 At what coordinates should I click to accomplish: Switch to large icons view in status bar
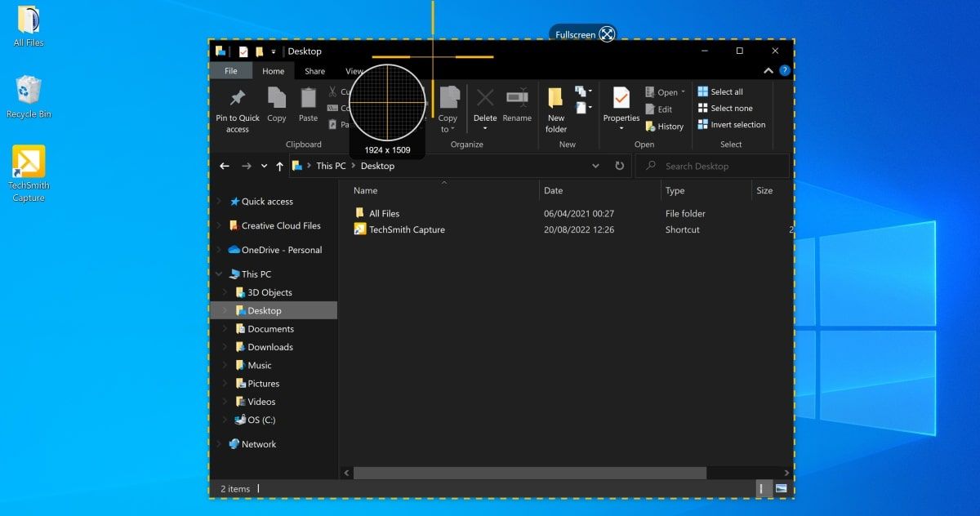click(782, 488)
